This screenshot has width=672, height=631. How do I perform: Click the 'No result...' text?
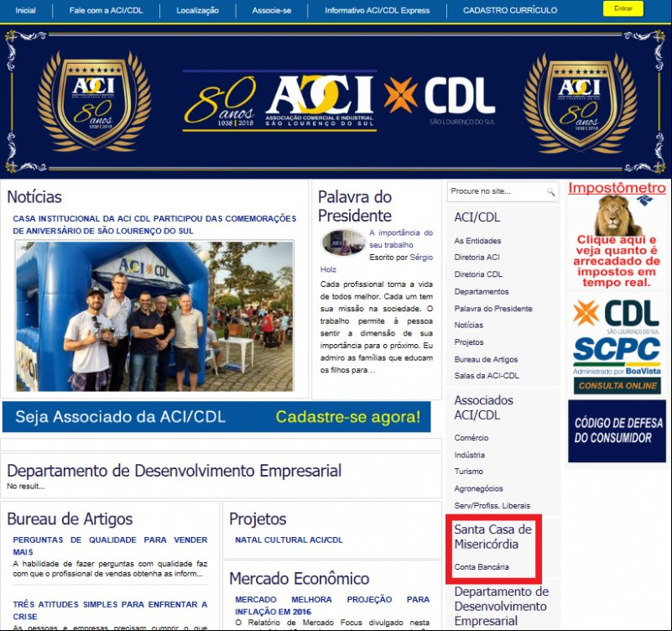[x=26, y=486]
